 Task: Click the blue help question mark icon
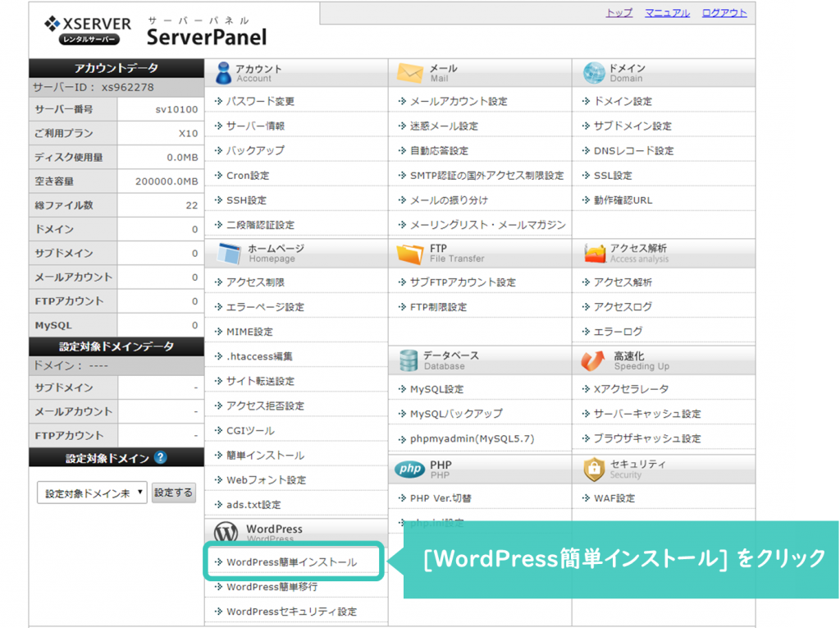pyautogui.click(x=160, y=457)
